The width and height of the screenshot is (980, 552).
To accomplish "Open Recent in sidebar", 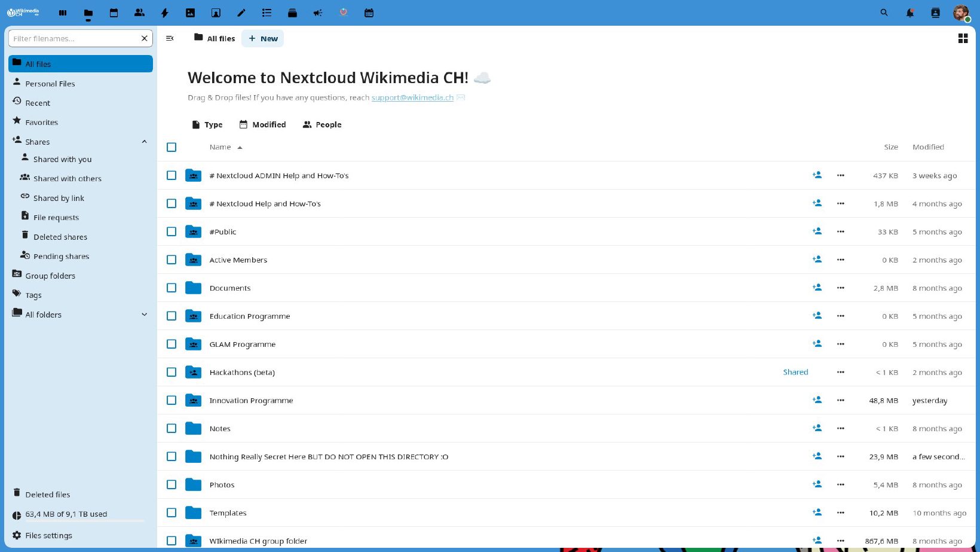I will click(x=81, y=103).
